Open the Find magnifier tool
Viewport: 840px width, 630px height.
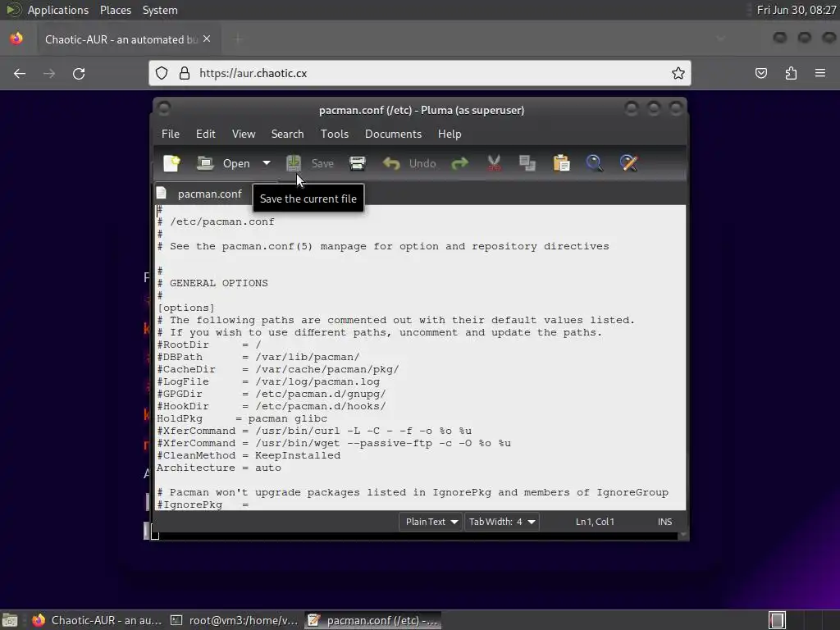click(x=595, y=163)
